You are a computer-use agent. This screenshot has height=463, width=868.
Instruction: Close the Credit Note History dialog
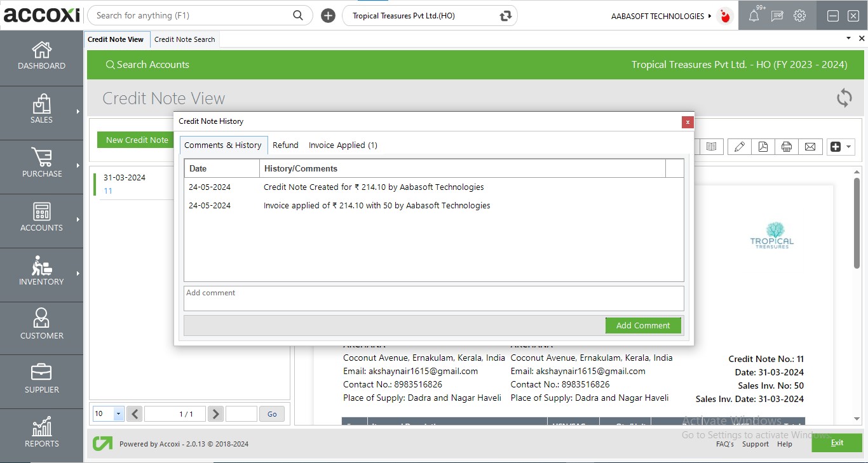pos(687,123)
